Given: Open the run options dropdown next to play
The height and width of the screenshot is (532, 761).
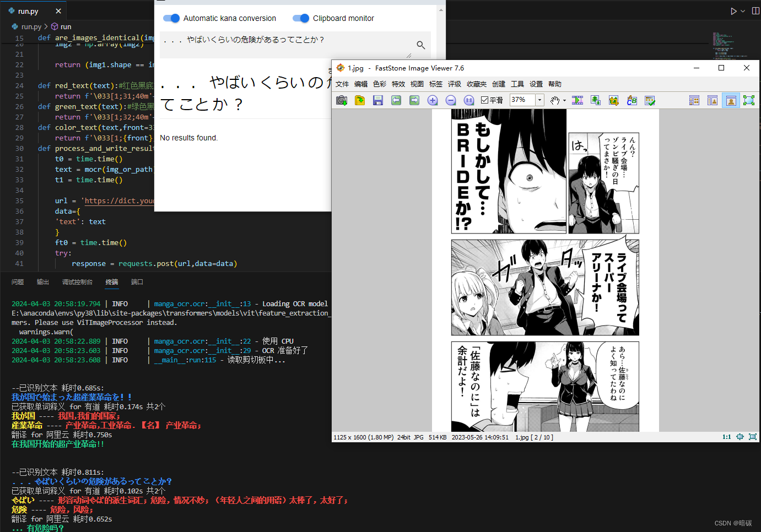Looking at the screenshot, I should (743, 11).
